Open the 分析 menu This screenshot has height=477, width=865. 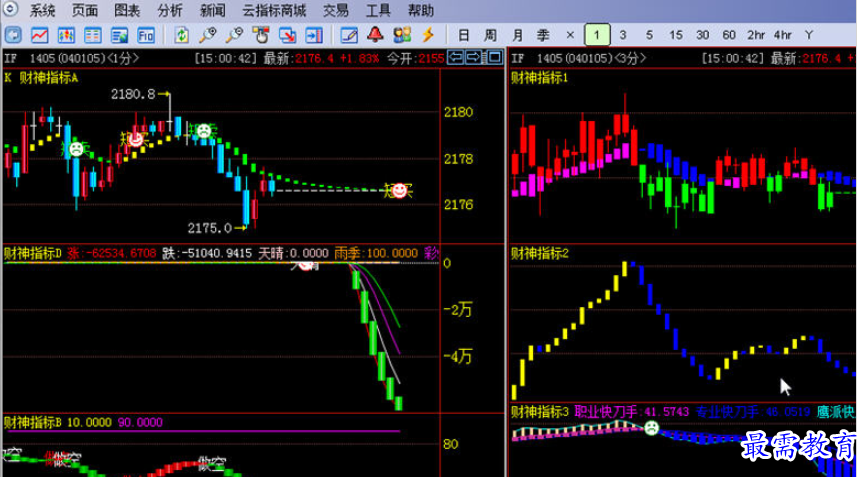169,10
